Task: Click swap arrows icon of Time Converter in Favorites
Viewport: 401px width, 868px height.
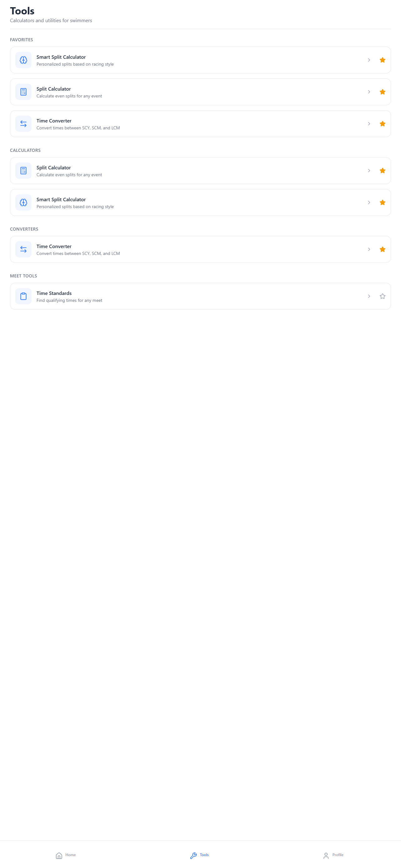Action: [23, 124]
